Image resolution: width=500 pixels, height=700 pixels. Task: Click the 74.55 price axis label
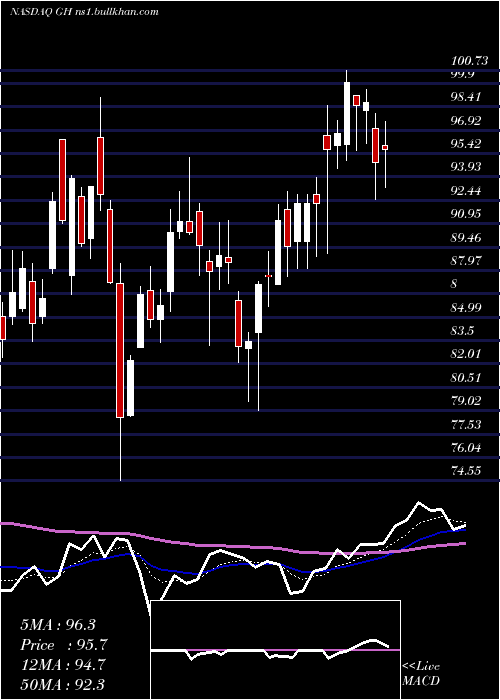tap(466, 471)
